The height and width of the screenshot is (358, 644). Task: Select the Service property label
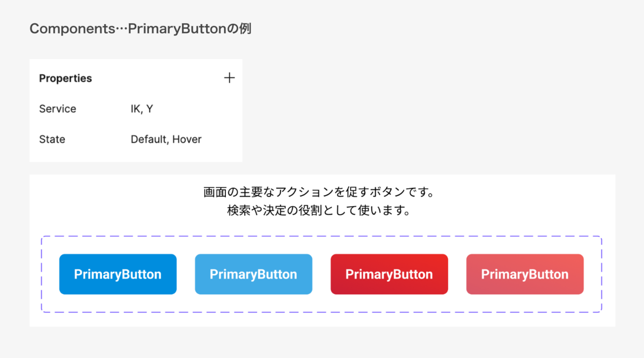pyautogui.click(x=57, y=109)
